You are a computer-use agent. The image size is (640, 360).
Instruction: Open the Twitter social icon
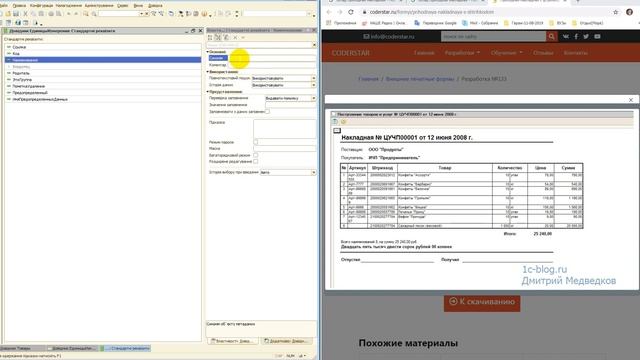pos(586,36)
